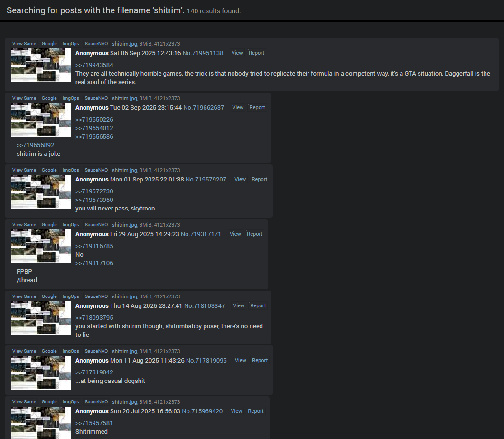The width and height of the screenshot is (504, 439).
Task: Click ImgOps for post No.719951138
Action: pyautogui.click(x=71, y=44)
